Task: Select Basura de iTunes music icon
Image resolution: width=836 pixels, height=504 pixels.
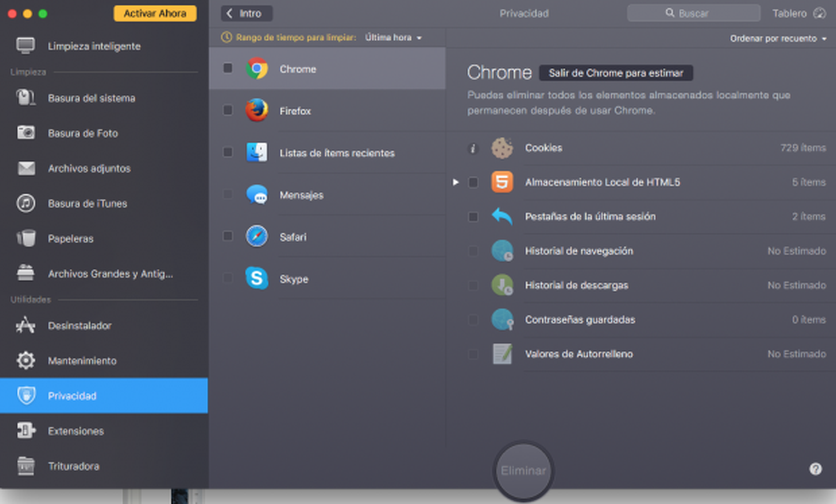Action: pyautogui.click(x=26, y=203)
